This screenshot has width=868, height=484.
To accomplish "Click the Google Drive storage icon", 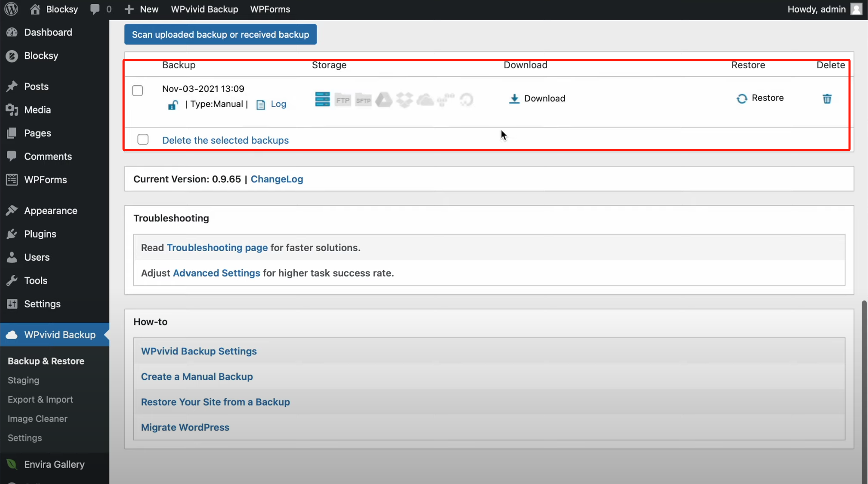I will tap(384, 100).
